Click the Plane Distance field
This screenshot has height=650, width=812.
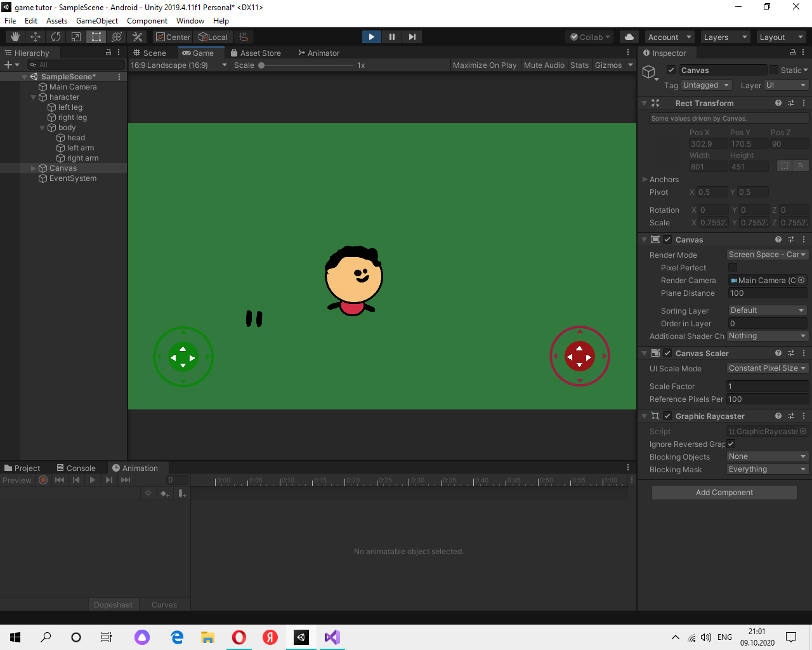pos(768,293)
